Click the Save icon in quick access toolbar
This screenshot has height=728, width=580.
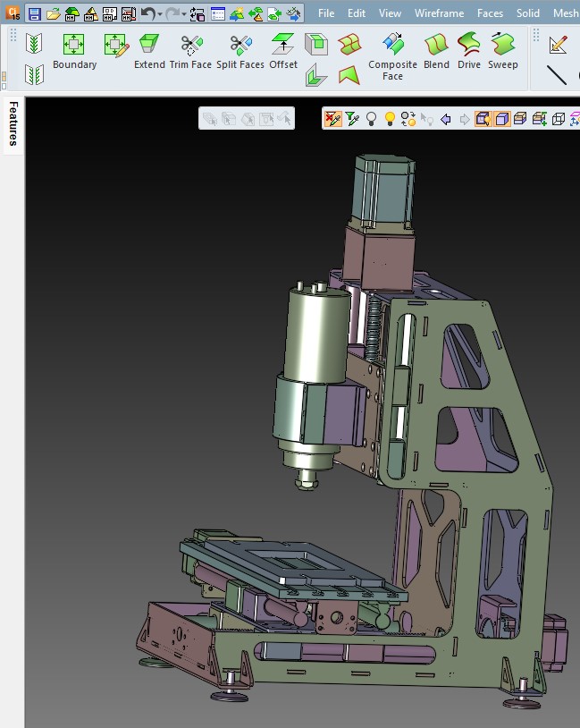click(x=34, y=13)
